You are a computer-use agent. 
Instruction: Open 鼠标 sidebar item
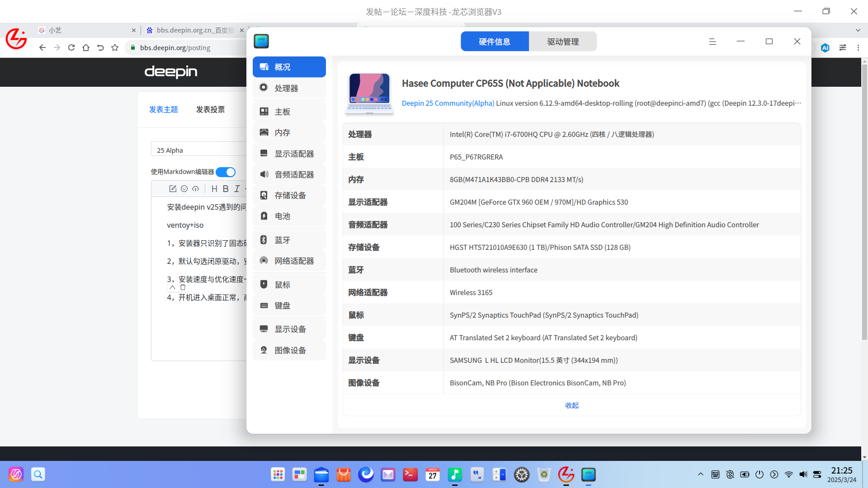coord(289,285)
